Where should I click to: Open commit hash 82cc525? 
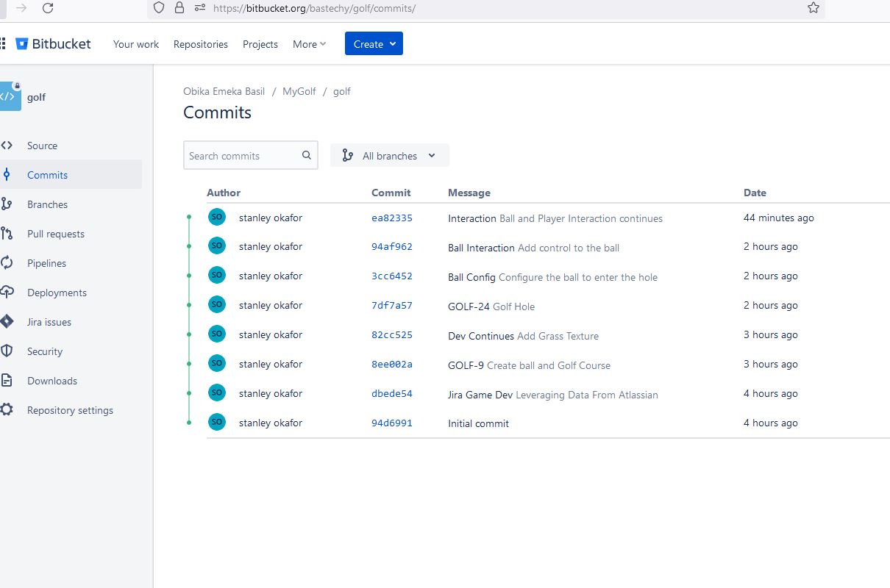pos(392,335)
